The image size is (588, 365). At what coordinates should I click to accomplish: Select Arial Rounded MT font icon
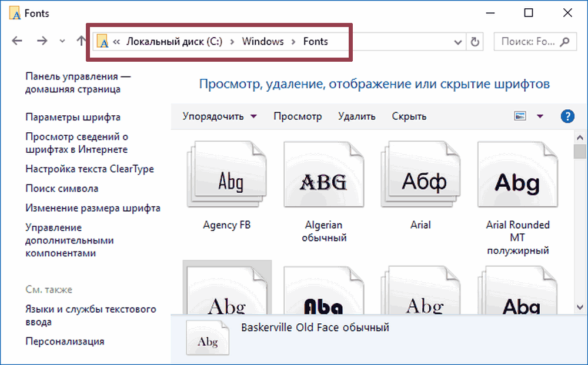tap(517, 178)
